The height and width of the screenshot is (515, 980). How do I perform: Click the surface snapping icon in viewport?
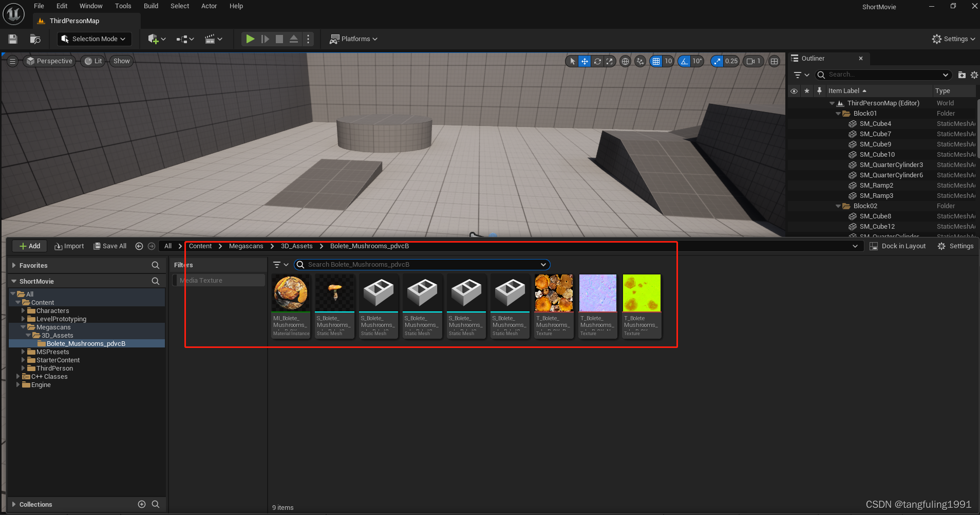point(640,61)
